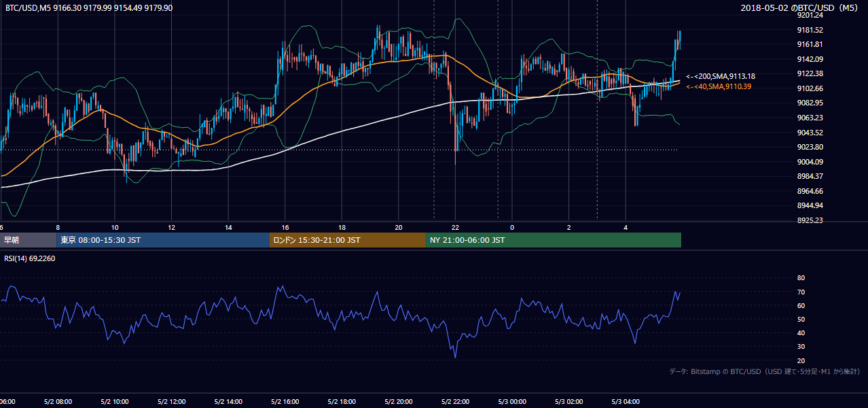This screenshot has height=408, width=868.
Task: Click price axis label 9142.09
Action: (x=810, y=59)
